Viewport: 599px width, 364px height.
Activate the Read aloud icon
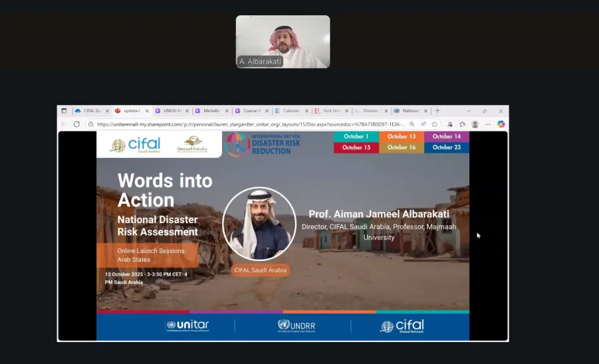[423, 124]
